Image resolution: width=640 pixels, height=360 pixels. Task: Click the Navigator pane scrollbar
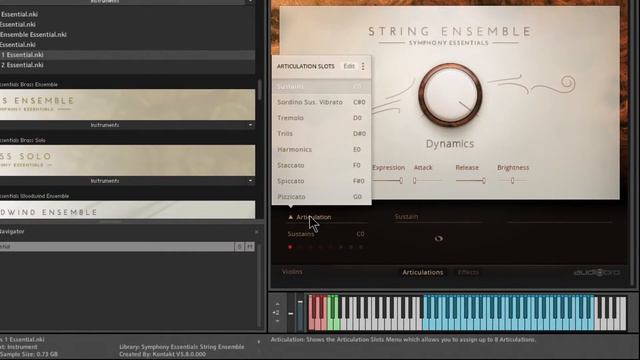(x=259, y=284)
